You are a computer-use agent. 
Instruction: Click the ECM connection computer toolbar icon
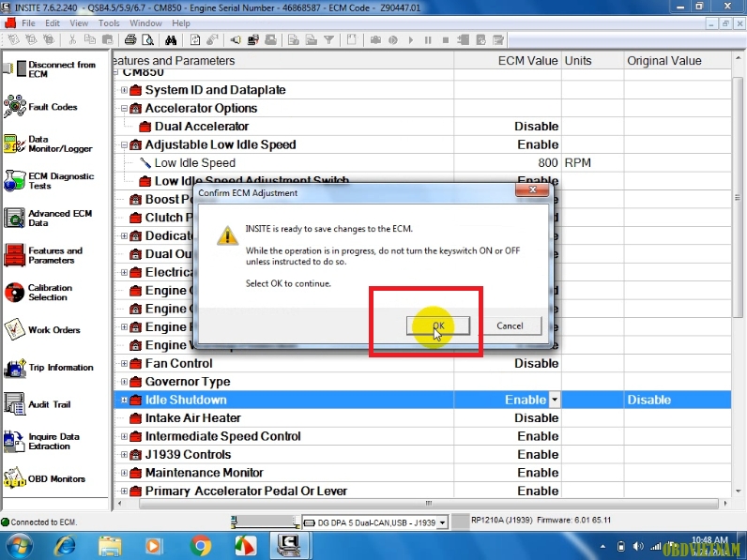pyautogui.click(x=253, y=40)
